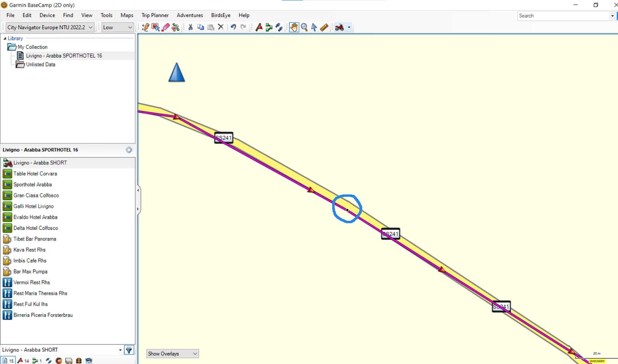Open the Help menu
This screenshot has width=618, height=364.
click(x=244, y=15)
